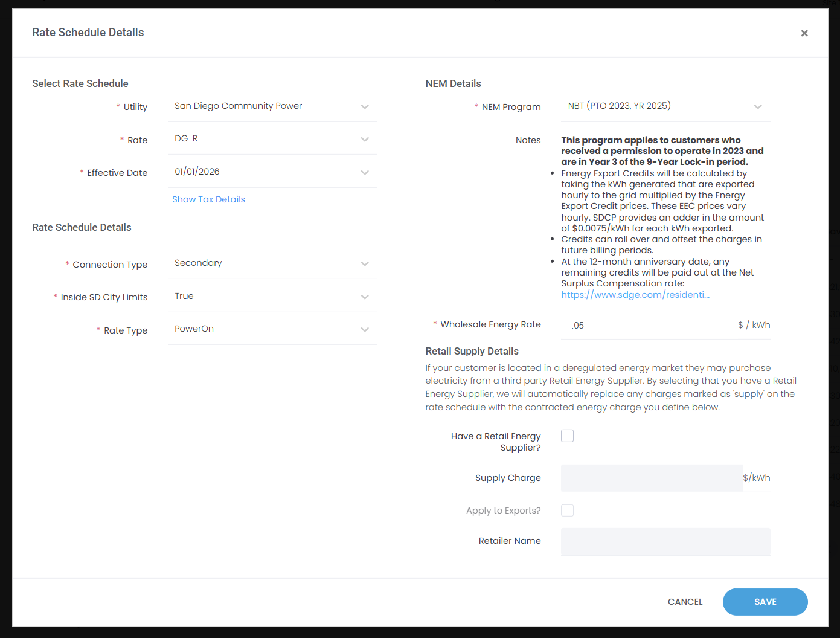Screen dimensions: 840x638
Task: Expand the Rate dropdown showing DG-R
Action: [365, 140]
